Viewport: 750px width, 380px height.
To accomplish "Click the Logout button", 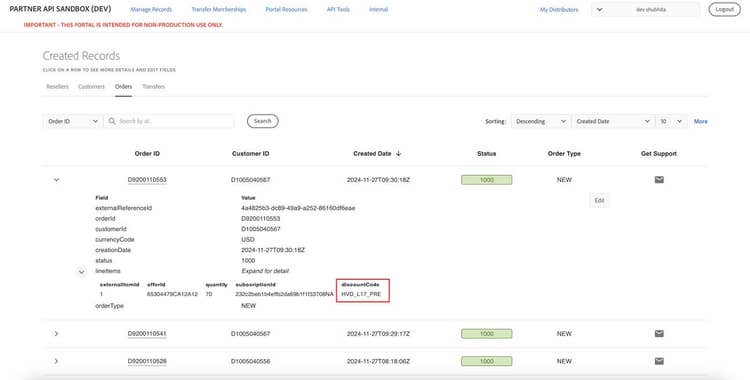I will 724,10.
